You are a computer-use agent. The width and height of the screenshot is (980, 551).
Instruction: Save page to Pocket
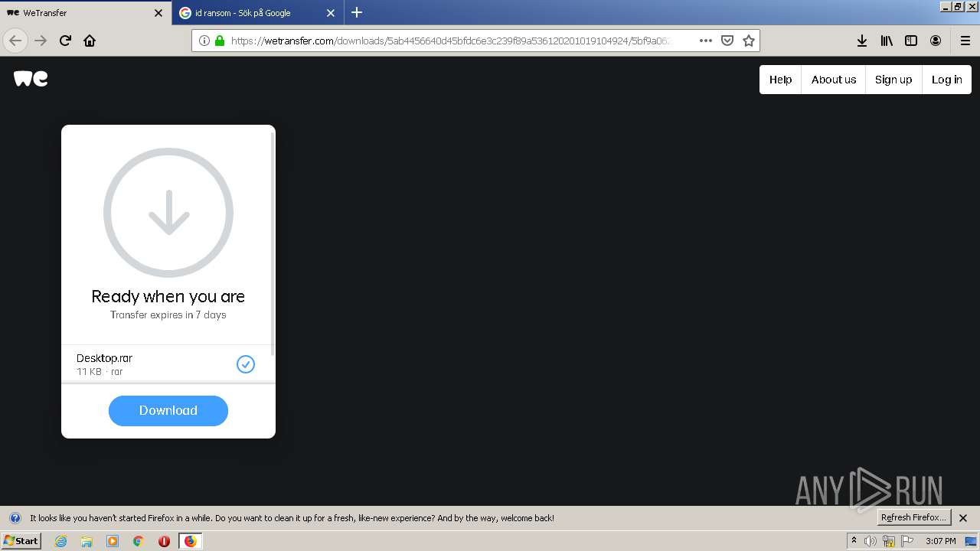coord(727,41)
